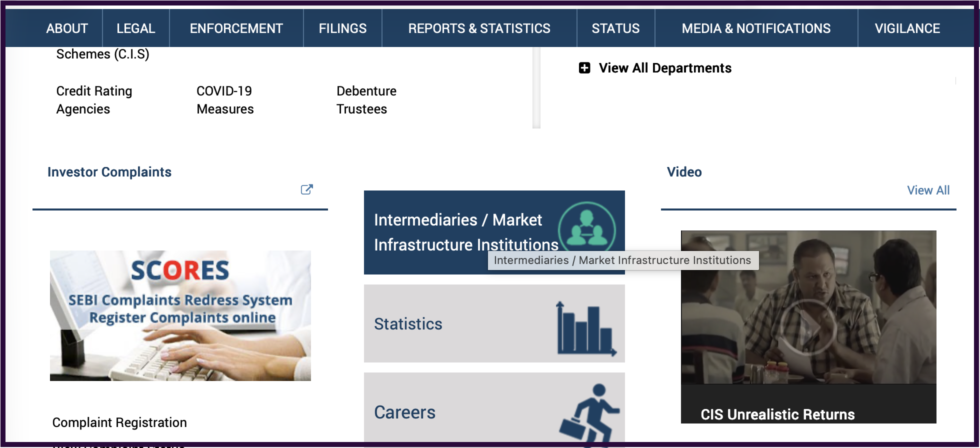Screen dimensions: 980x448
Task: Open Complaint Registration link
Action: (119, 422)
